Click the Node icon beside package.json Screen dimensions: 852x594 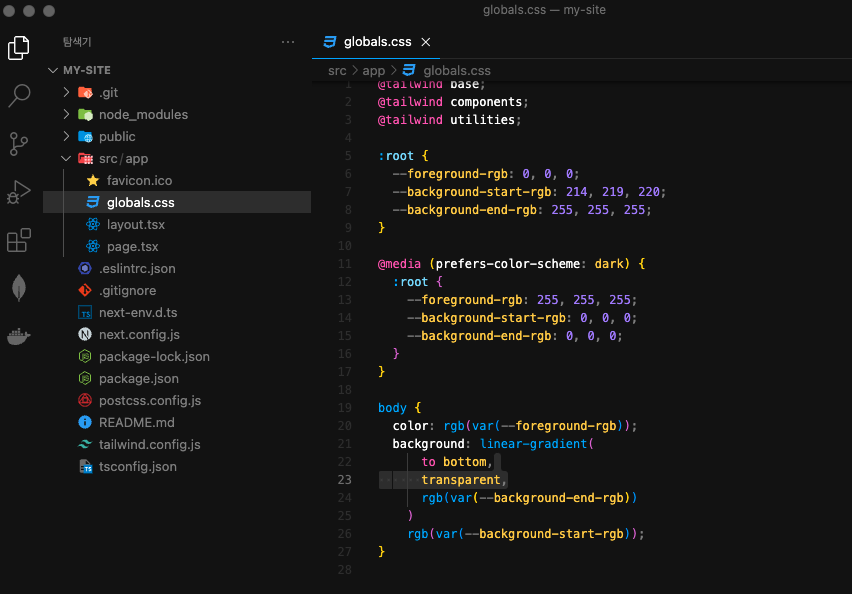pos(85,378)
